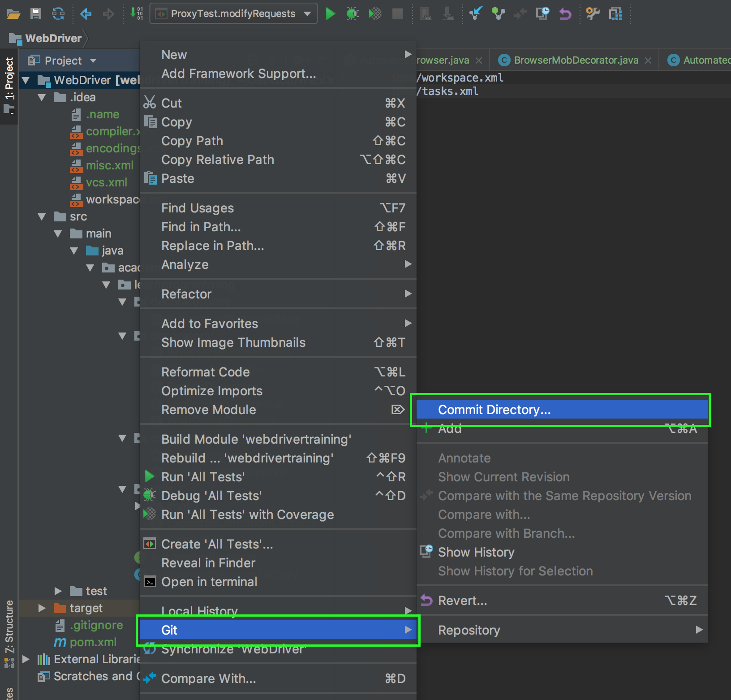Viewport: 731px width, 700px height.
Task: Collapse the .idea folder node
Action: pos(42,97)
